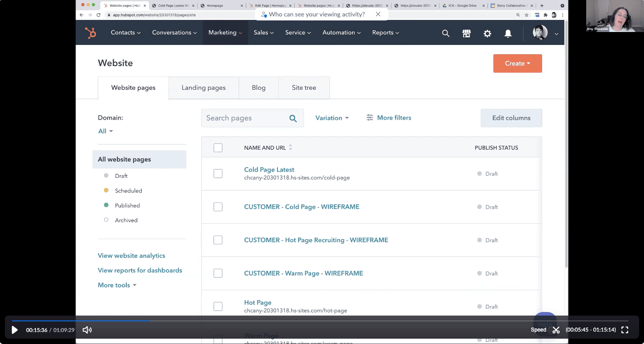Open the Create dropdown button
The width and height of the screenshot is (644, 344).
(x=518, y=64)
